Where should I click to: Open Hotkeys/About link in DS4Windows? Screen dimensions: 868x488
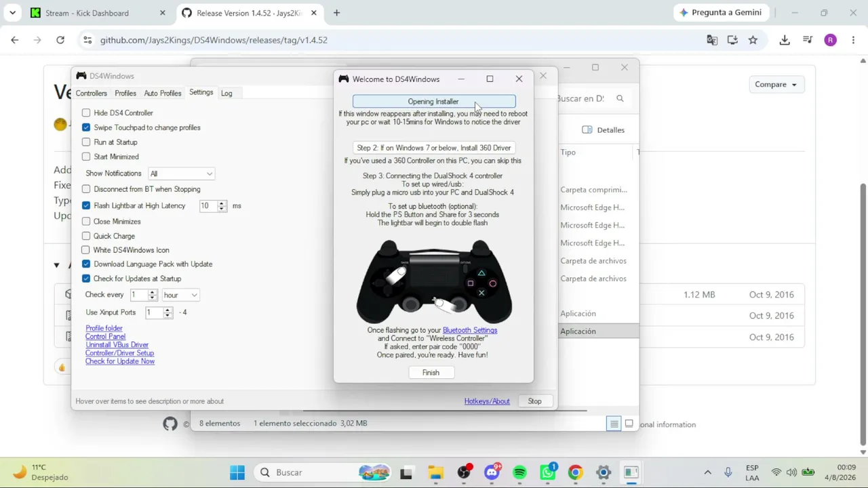coord(487,401)
